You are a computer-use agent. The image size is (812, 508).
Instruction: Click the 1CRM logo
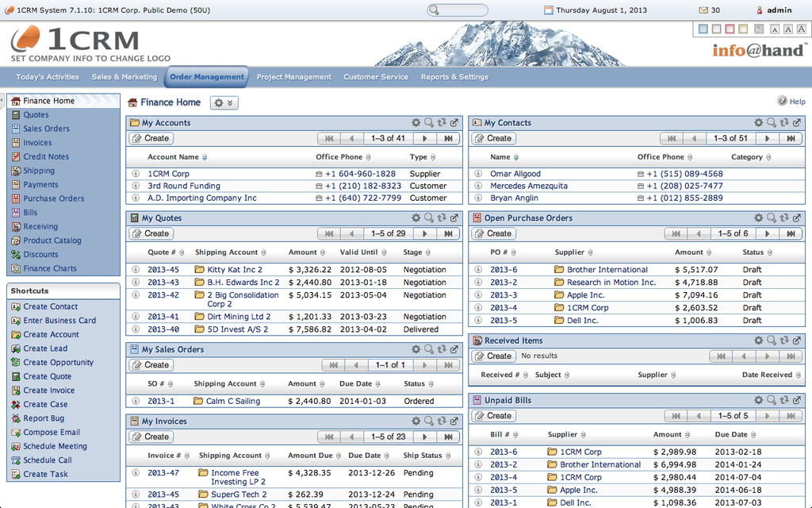click(x=75, y=40)
